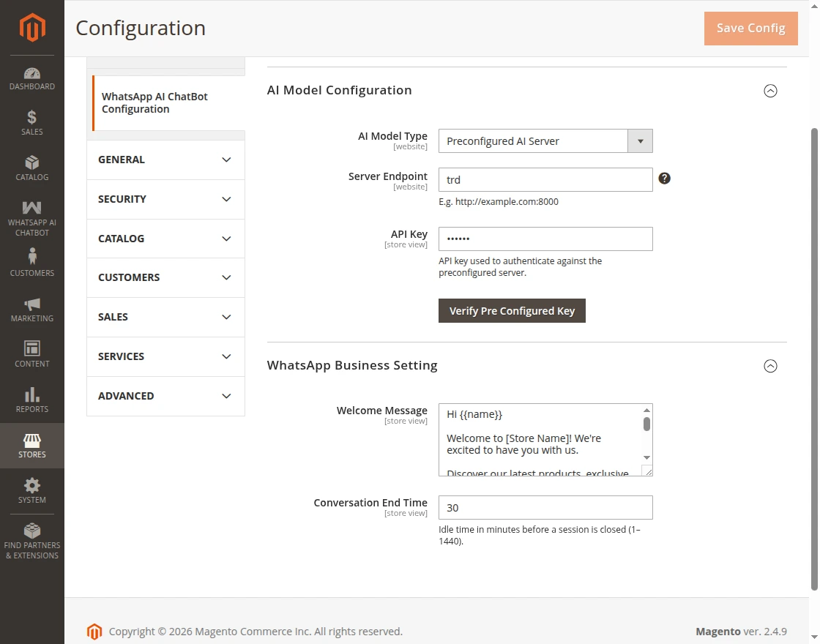Open the Dashboard menu icon
820x644 pixels.
pyautogui.click(x=32, y=79)
